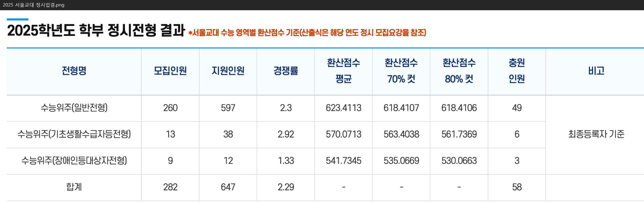Viewport: 644px width, 202px height.
Task: Select the 경쟁률 column header
Action: click(x=286, y=71)
